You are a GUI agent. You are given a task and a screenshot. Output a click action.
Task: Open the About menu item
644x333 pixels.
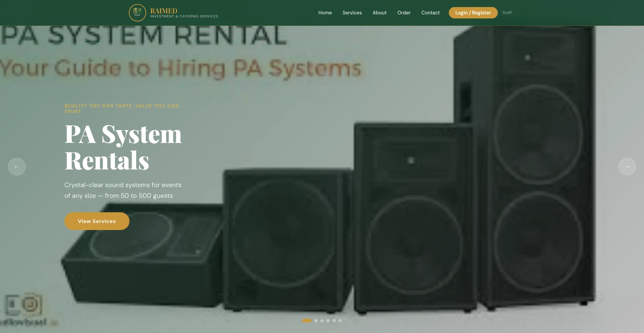point(380,13)
